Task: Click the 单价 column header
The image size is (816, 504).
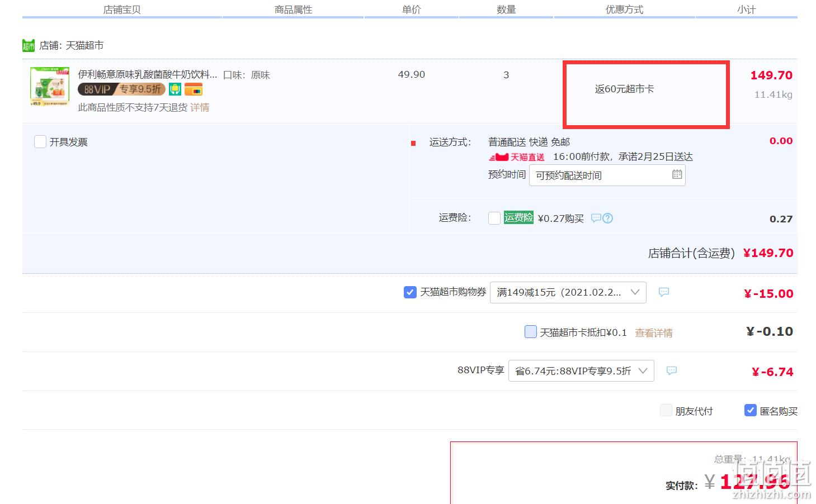Action: pyautogui.click(x=412, y=9)
